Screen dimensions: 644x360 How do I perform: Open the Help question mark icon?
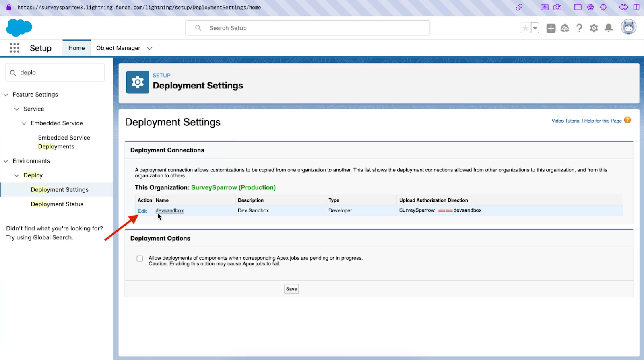pos(579,28)
